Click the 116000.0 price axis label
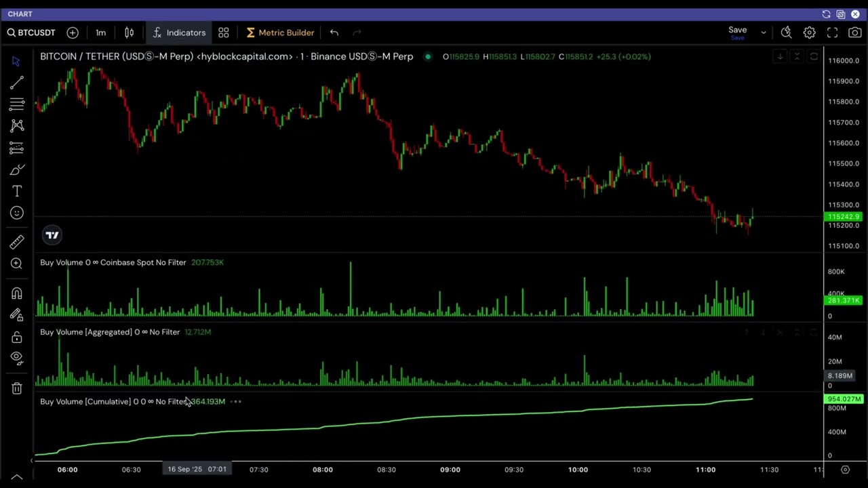 point(844,61)
